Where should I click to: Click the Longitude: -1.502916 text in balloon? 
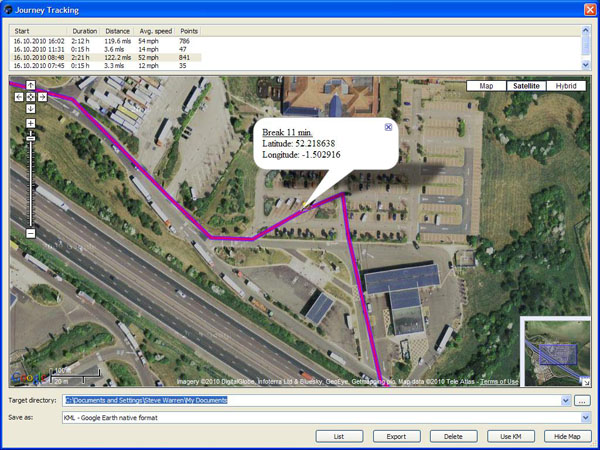pos(301,155)
